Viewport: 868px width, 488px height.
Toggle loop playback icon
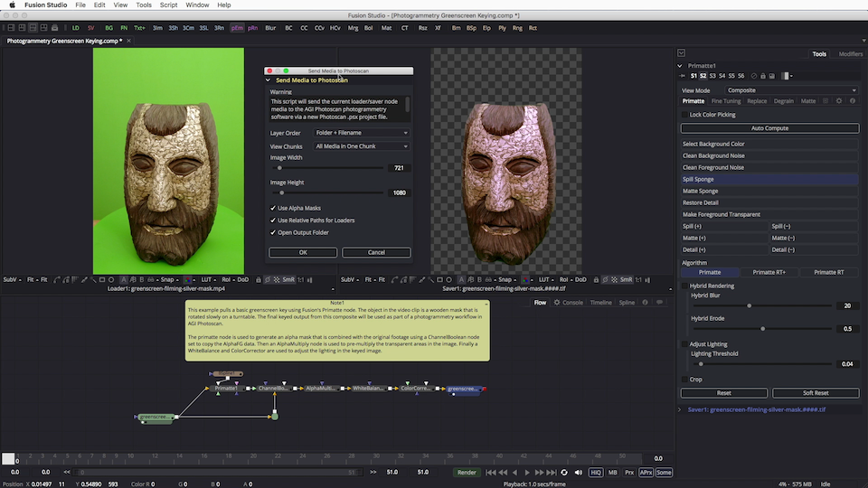564,473
